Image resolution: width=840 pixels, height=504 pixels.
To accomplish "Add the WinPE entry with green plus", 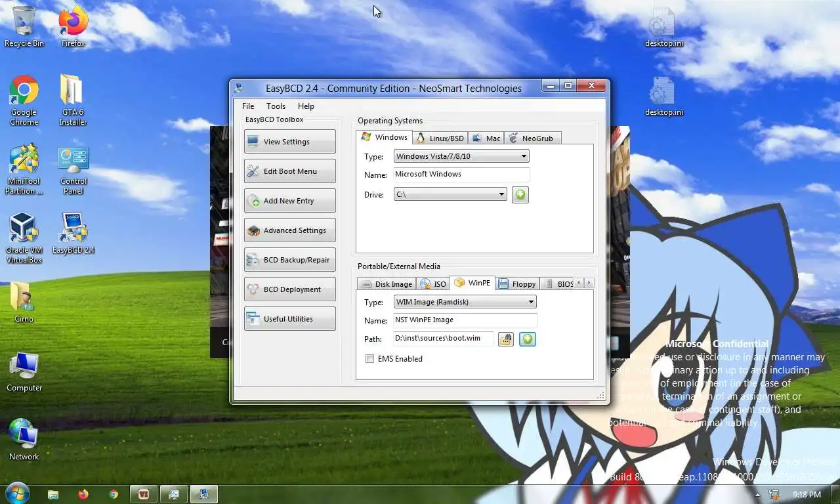I will click(x=528, y=339).
